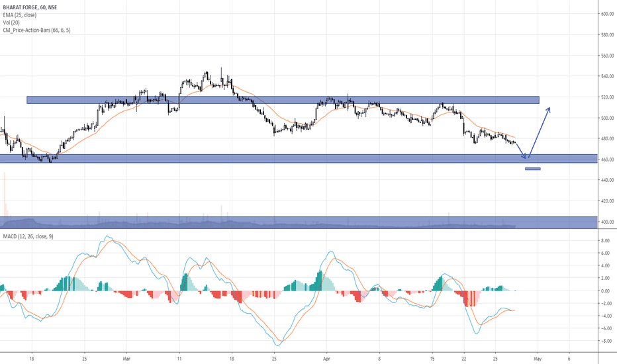Viewport: 617px width, 364px height.
Task: Click the BHARAT FORGE, 60, NSE title
Action: (x=30, y=7)
